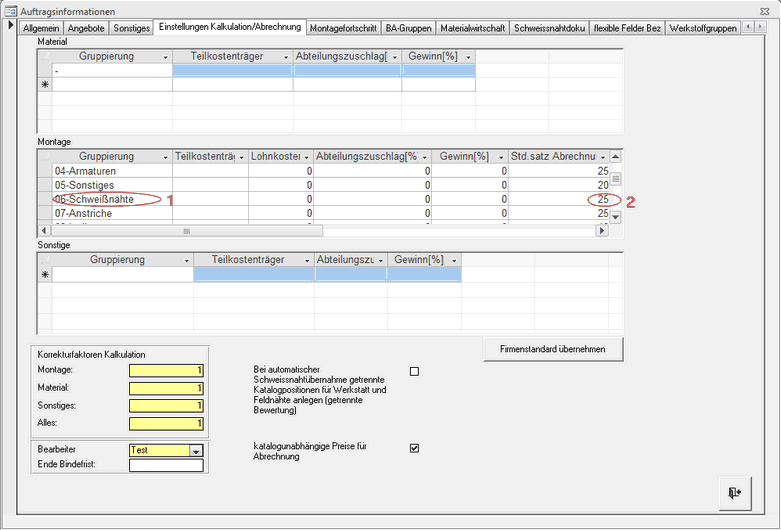Click the Montage grid scroll-down arrow
Screen dimensions: 781x530
pyautogui.click(x=616, y=217)
